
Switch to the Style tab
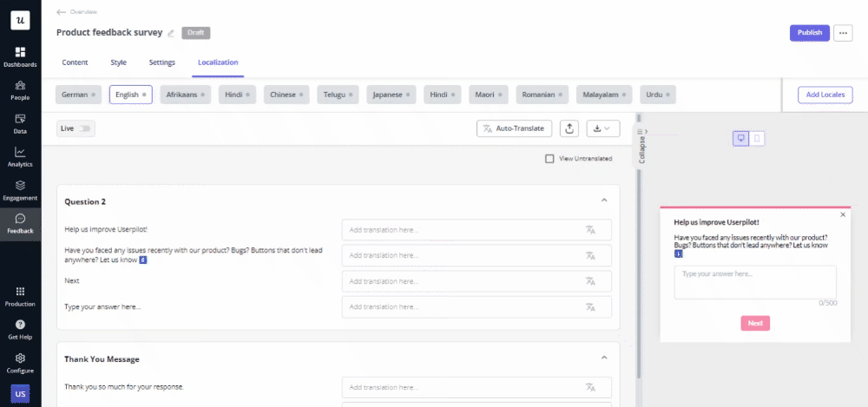click(118, 62)
